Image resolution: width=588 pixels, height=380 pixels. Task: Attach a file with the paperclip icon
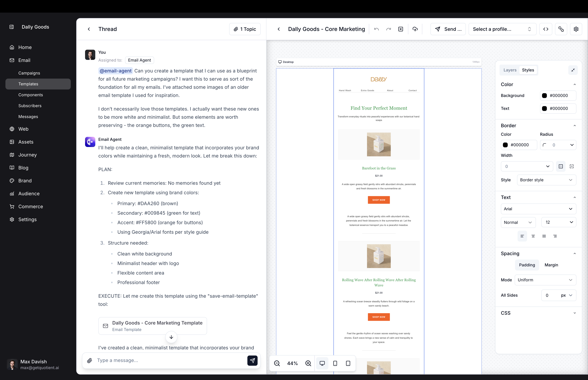(89, 360)
